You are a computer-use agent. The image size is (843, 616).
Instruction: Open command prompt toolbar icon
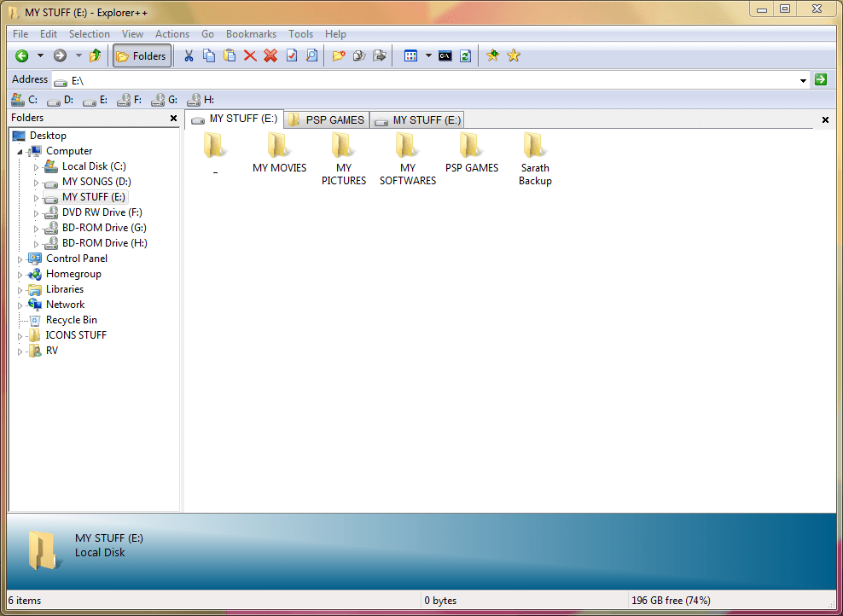[x=445, y=55]
